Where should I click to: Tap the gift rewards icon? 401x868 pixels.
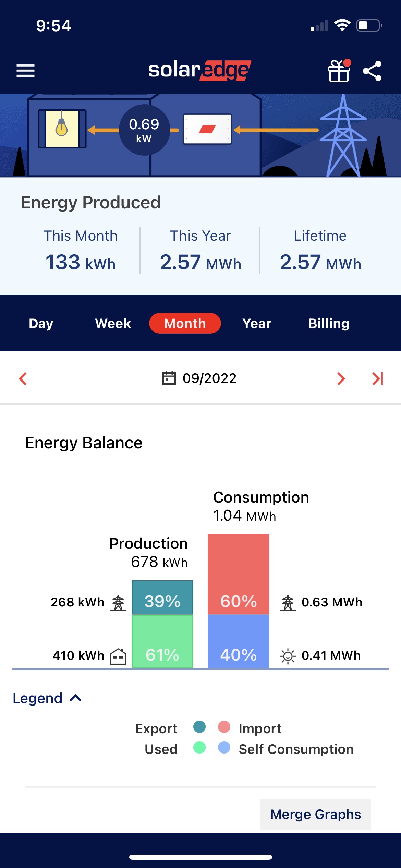click(x=339, y=71)
